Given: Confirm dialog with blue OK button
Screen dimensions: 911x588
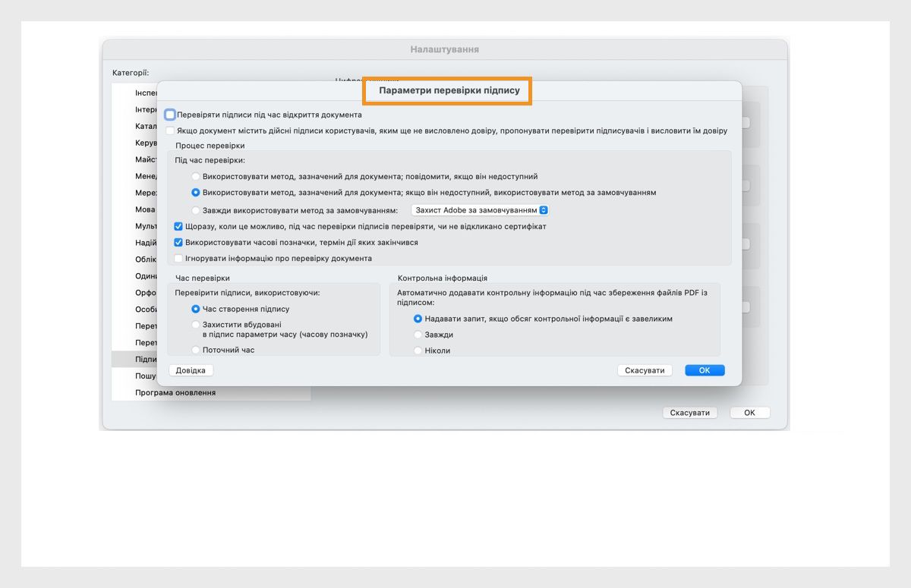Looking at the screenshot, I should point(705,370).
